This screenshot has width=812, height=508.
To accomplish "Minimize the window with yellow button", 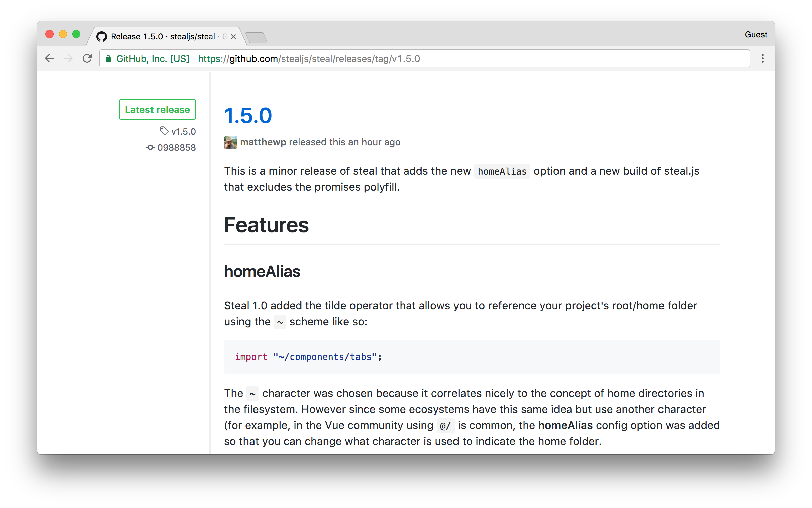I will click(63, 34).
